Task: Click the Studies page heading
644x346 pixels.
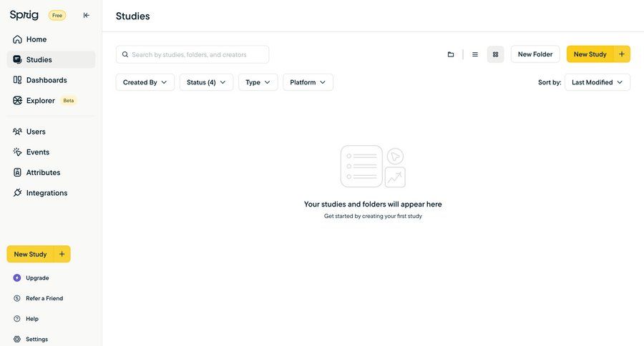Action: [x=132, y=16]
